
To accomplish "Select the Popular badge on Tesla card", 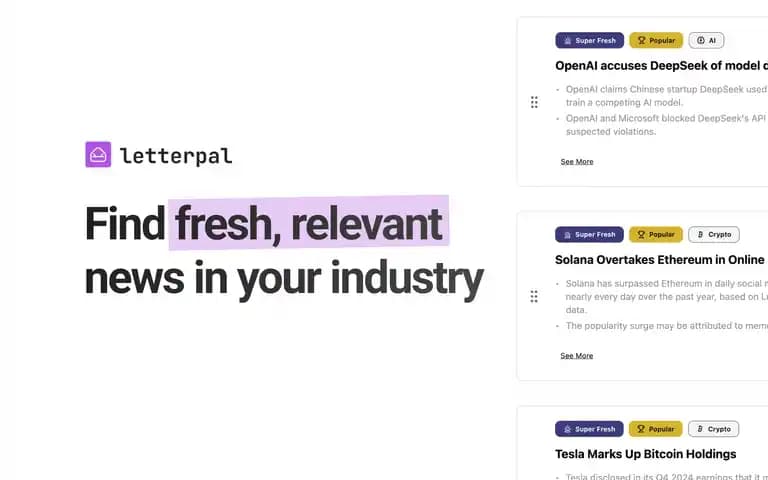I will pos(655,429).
